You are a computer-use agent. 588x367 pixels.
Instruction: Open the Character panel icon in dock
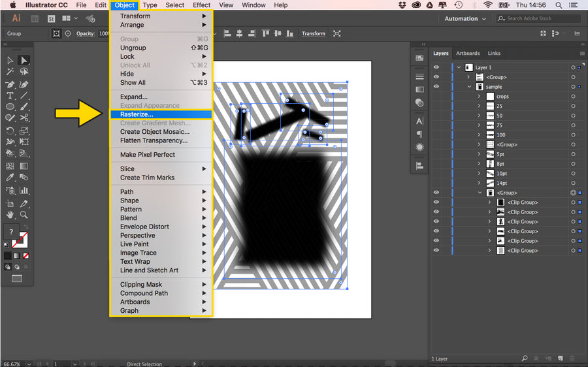pos(419,121)
